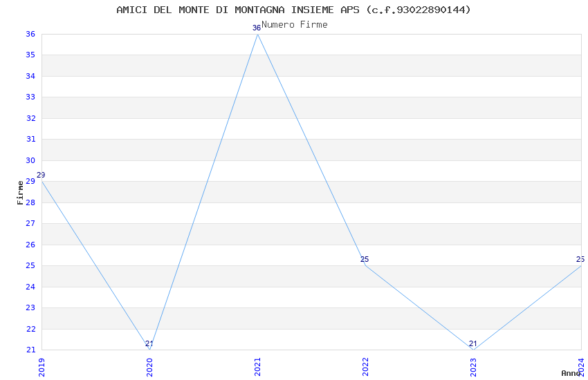
Task: Click the data point label 21 for 2023
Action: coord(473,343)
